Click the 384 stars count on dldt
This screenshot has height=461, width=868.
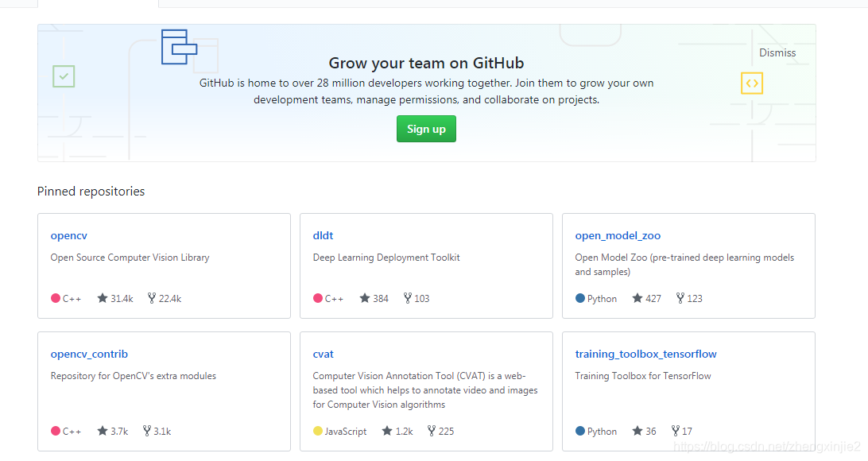(381, 299)
